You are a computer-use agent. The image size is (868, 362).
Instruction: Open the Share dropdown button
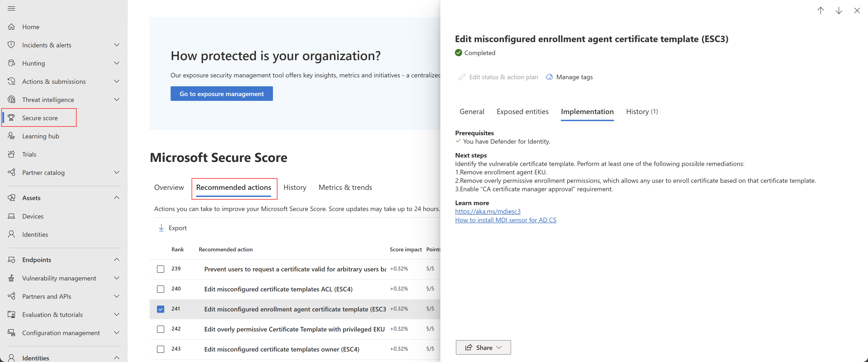click(x=483, y=347)
